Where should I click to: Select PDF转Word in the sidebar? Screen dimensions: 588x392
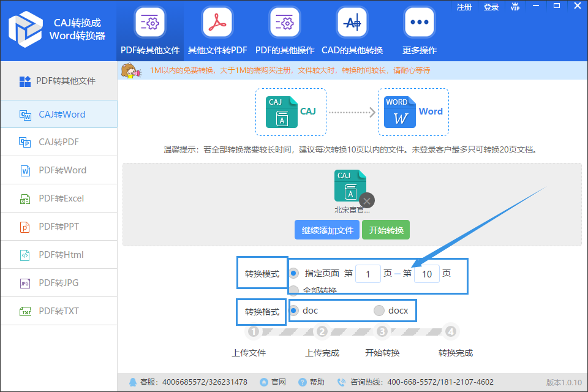pyautogui.click(x=59, y=170)
